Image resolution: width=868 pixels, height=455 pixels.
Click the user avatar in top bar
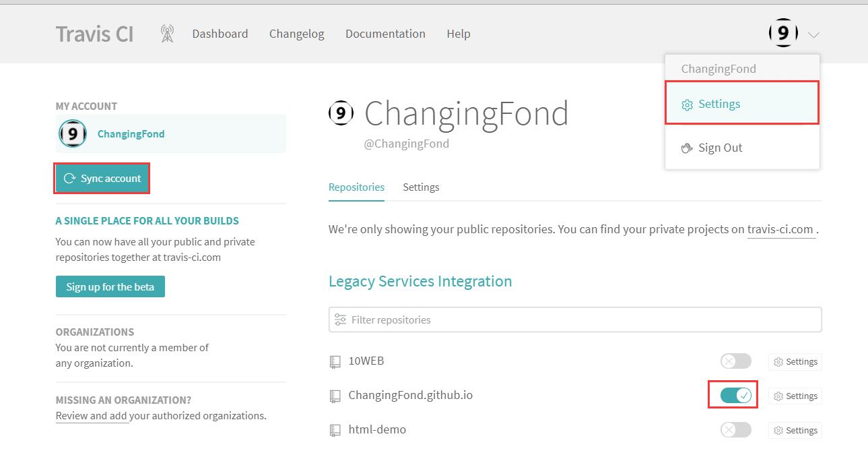pyautogui.click(x=783, y=33)
